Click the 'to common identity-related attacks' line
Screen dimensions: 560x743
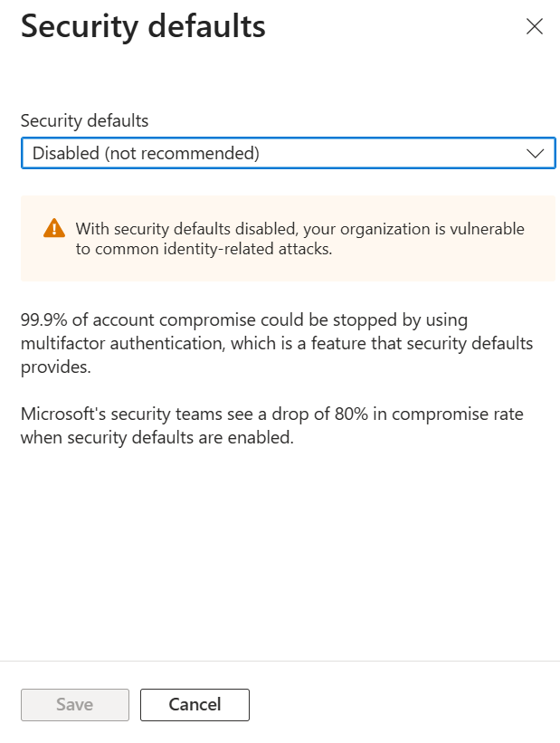(204, 249)
